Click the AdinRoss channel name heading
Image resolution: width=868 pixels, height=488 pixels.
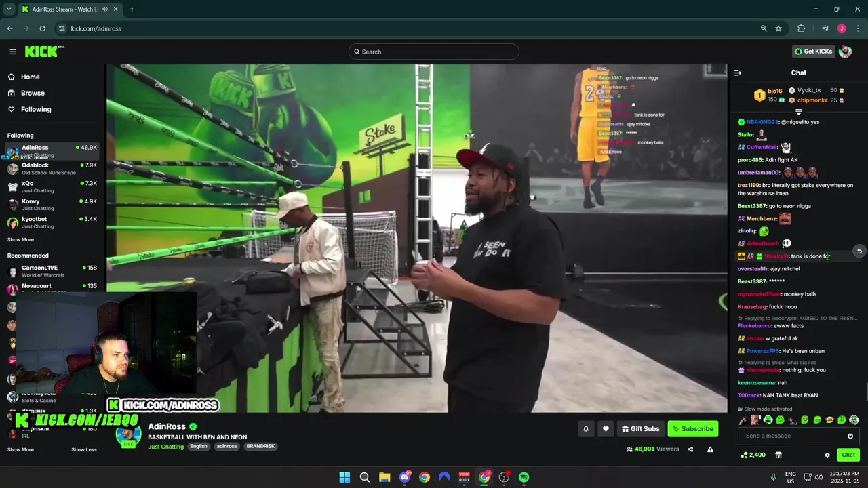(x=167, y=426)
